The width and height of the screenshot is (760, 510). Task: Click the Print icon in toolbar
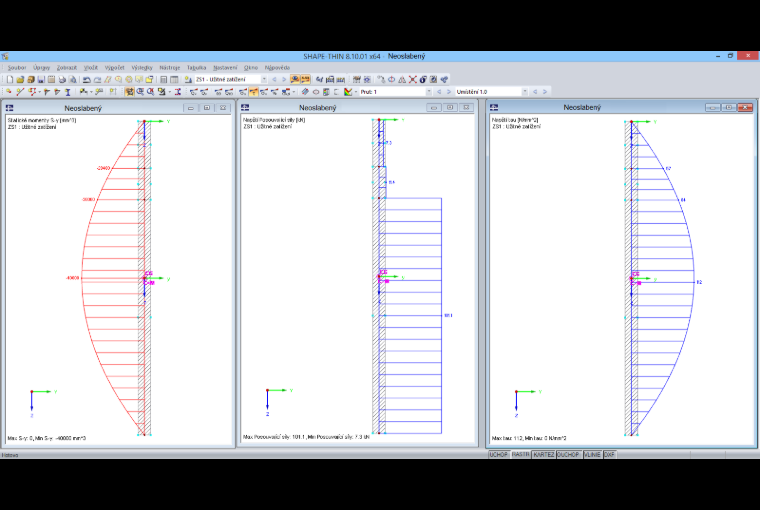pos(62,79)
